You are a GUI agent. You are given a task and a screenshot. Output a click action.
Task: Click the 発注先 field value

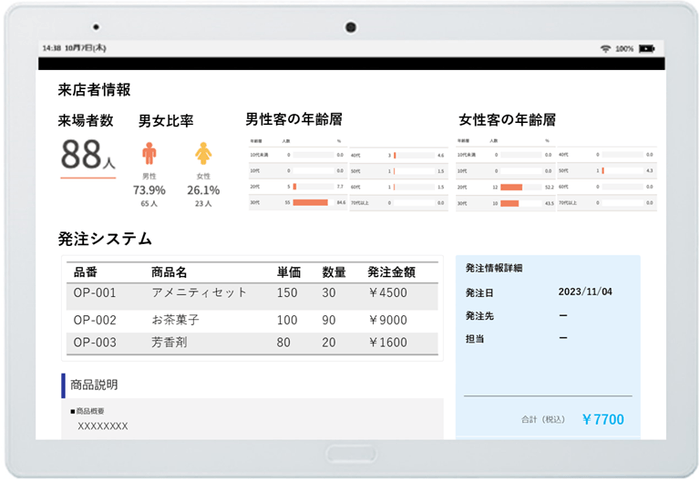(x=563, y=316)
